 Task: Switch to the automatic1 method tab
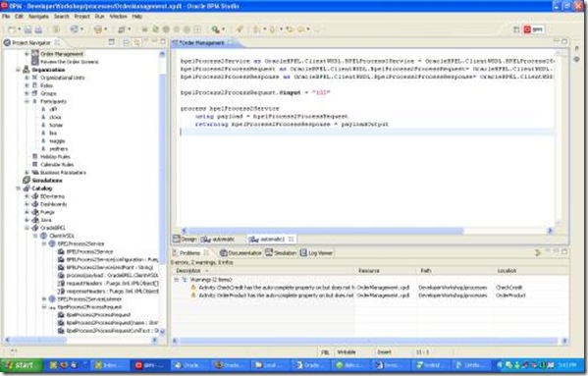[272, 240]
